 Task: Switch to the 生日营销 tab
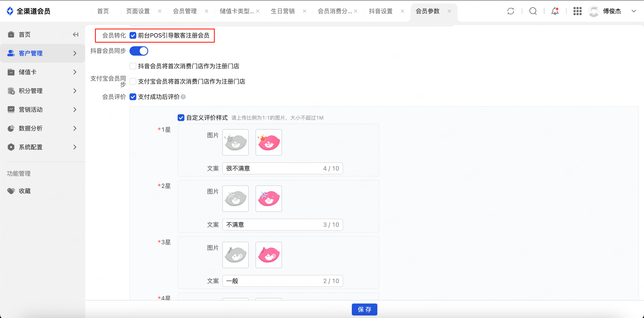click(283, 11)
